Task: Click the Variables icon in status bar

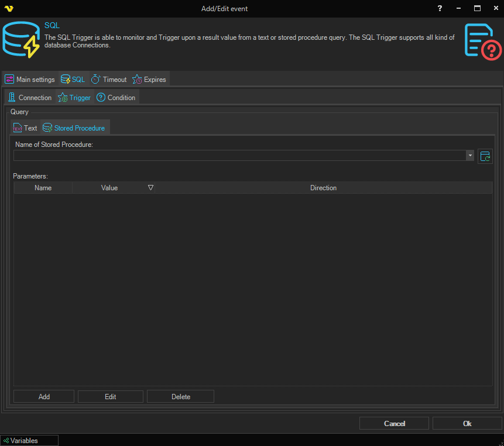Action: pos(6,441)
